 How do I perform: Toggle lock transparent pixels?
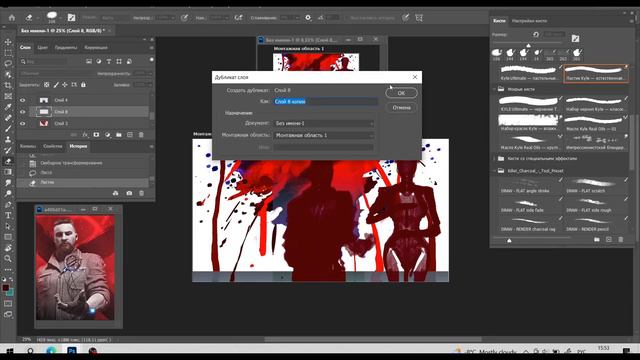point(47,85)
